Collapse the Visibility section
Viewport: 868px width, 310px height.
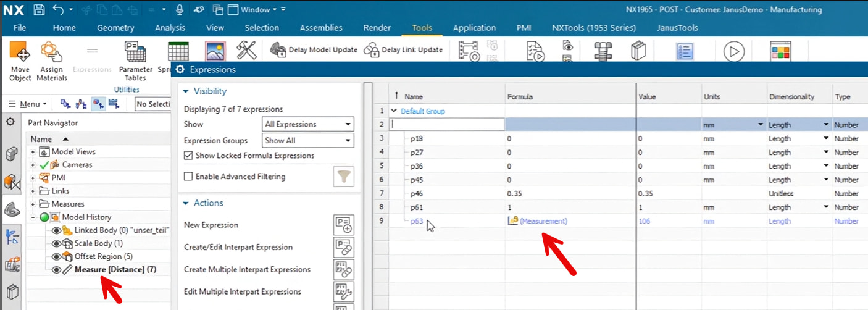click(x=186, y=91)
